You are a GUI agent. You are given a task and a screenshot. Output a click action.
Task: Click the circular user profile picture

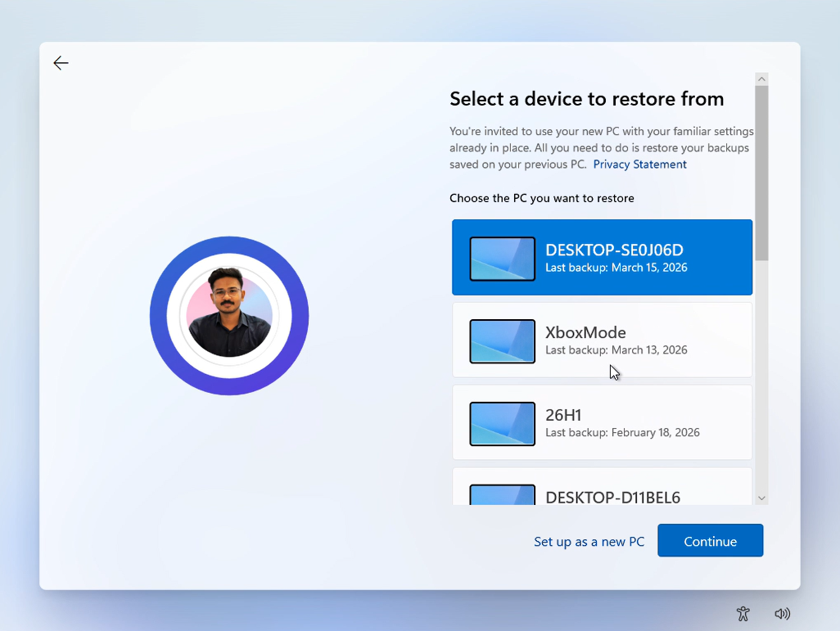click(x=228, y=315)
